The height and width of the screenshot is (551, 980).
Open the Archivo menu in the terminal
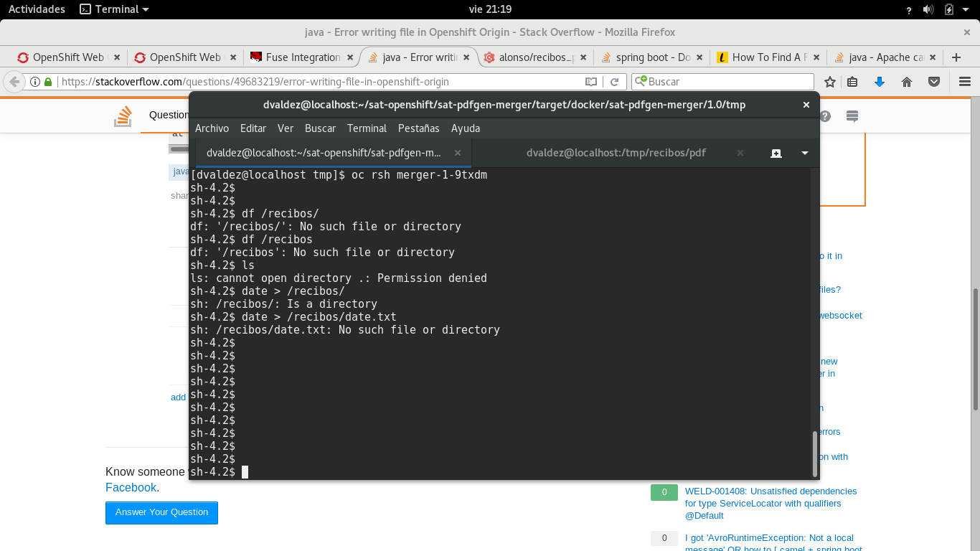coord(212,128)
